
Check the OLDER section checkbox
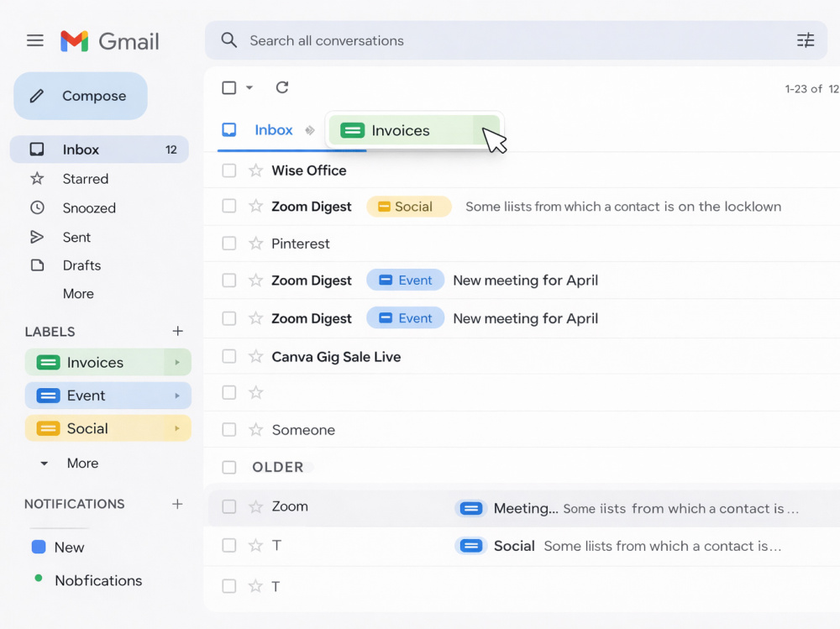pos(229,467)
